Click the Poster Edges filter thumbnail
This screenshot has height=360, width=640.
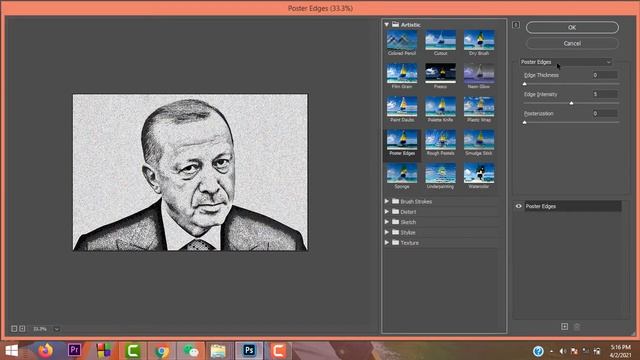click(x=402, y=140)
